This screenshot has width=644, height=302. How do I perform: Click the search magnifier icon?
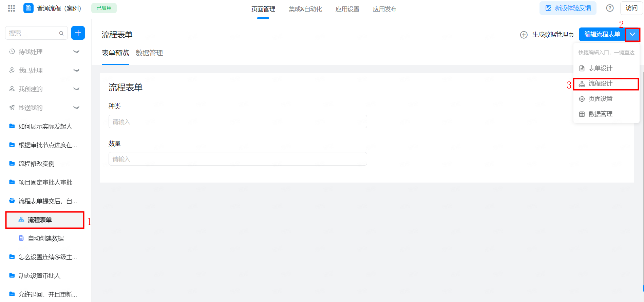pos(61,33)
